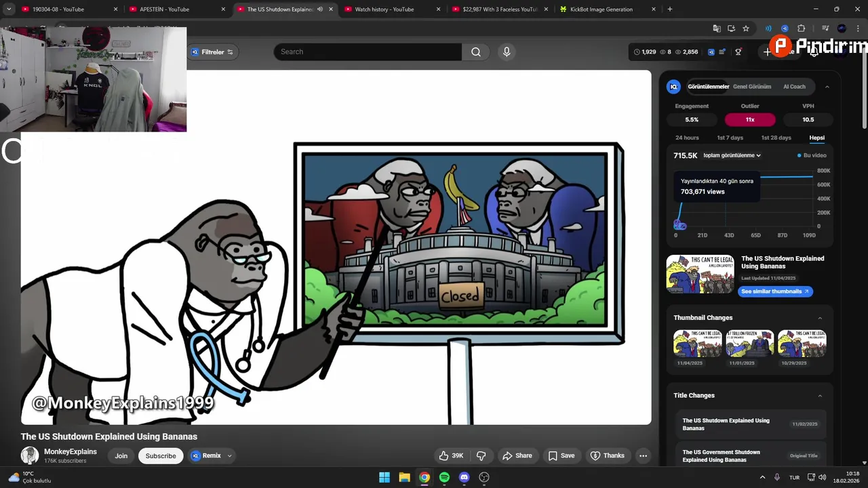Open MonkeyExplains channel avatar
The height and width of the screenshot is (488, 868).
tap(30, 455)
